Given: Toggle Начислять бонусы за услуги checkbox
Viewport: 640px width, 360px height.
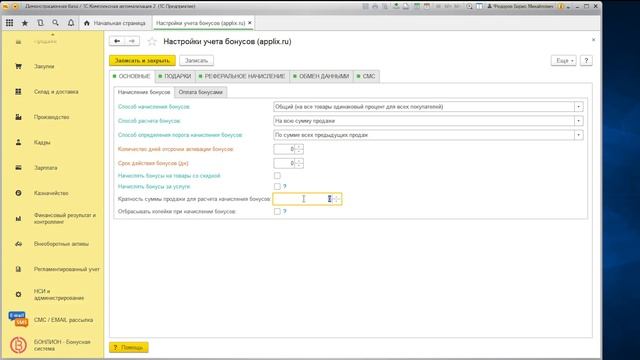Looking at the screenshot, I should point(277,187).
